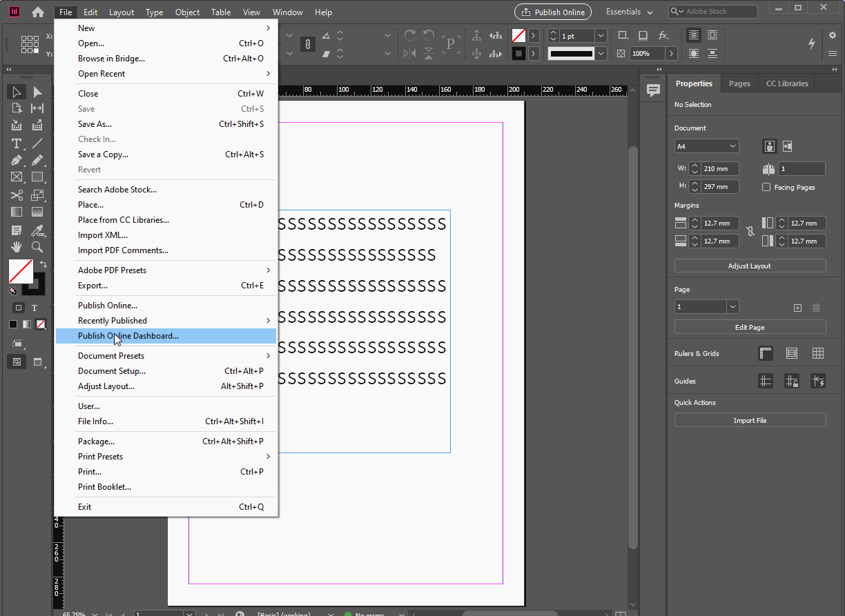This screenshot has height=616, width=845.
Task: Toggle the Apply None swatch button
Action: pyautogui.click(x=41, y=324)
